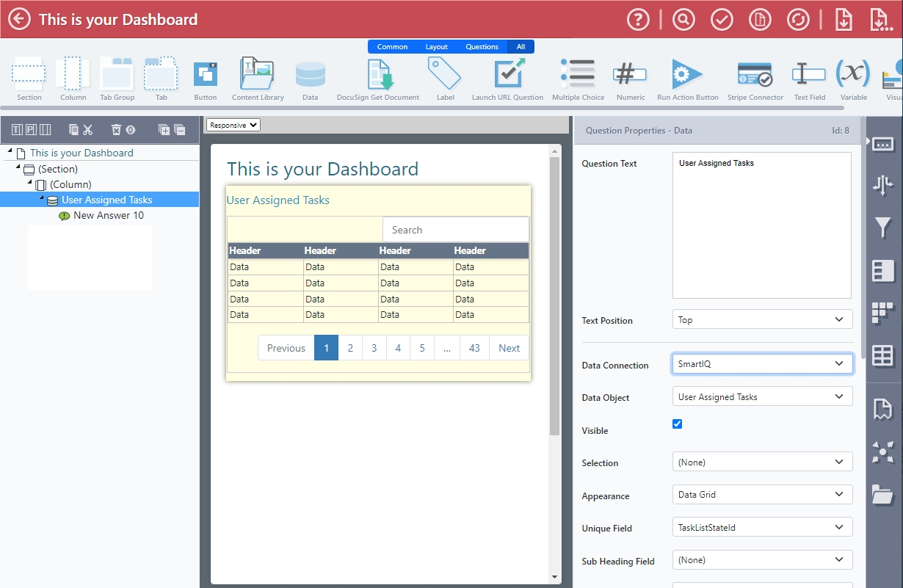Open the funnel filter panel in right sidebar

(x=882, y=228)
